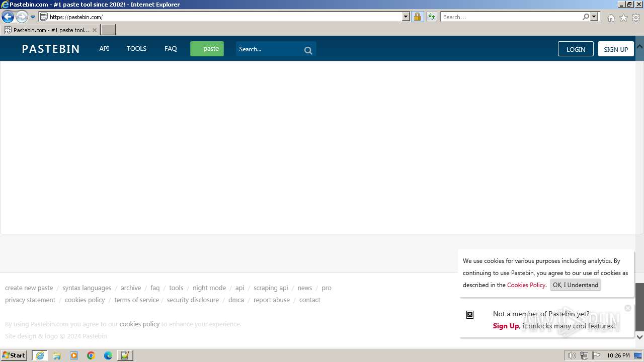Screen dimensions: 644x362
Task: Open the search provider dropdown arrow
Action: pos(594,17)
